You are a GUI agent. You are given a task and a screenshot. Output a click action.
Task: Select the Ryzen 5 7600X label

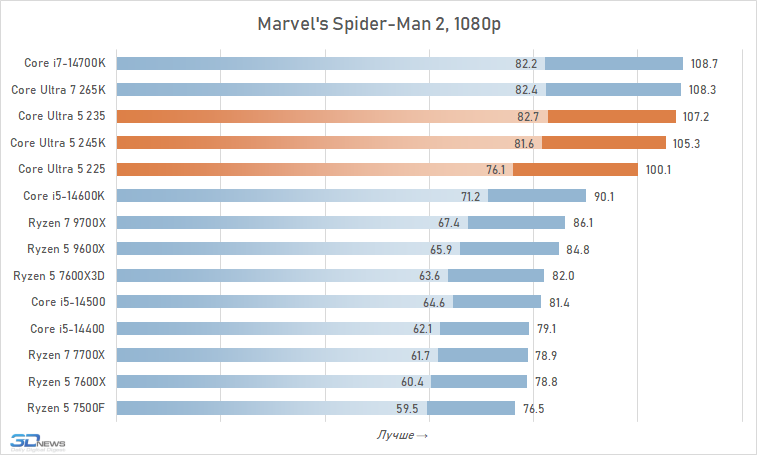(66, 381)
